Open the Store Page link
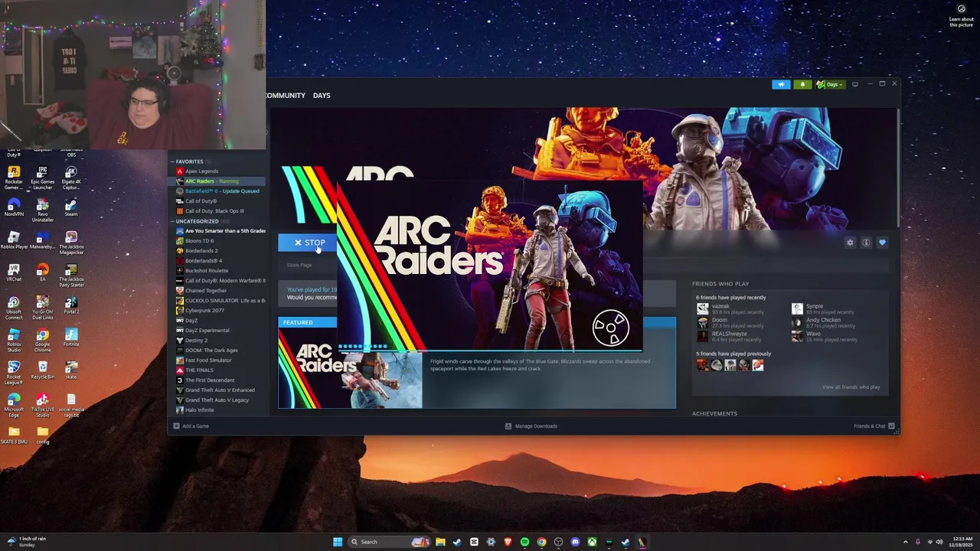Screen dimensions: 980x551 [x=299, y=266]
